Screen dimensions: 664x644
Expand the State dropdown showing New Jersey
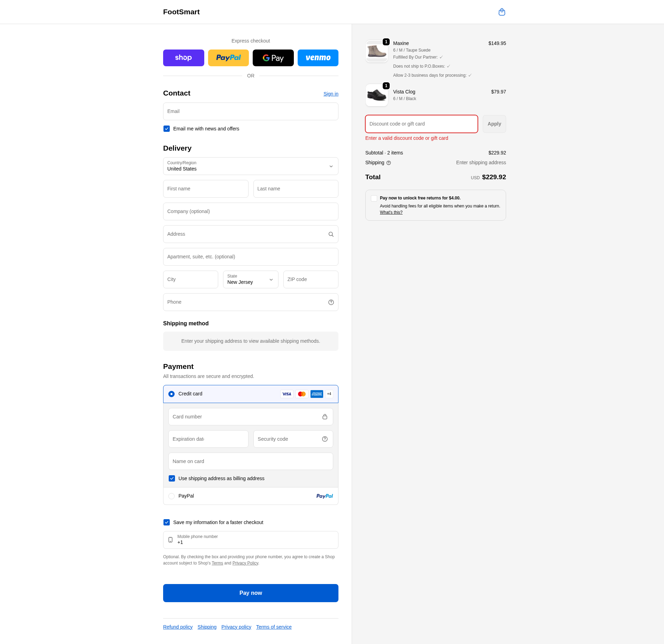[250, 280]
